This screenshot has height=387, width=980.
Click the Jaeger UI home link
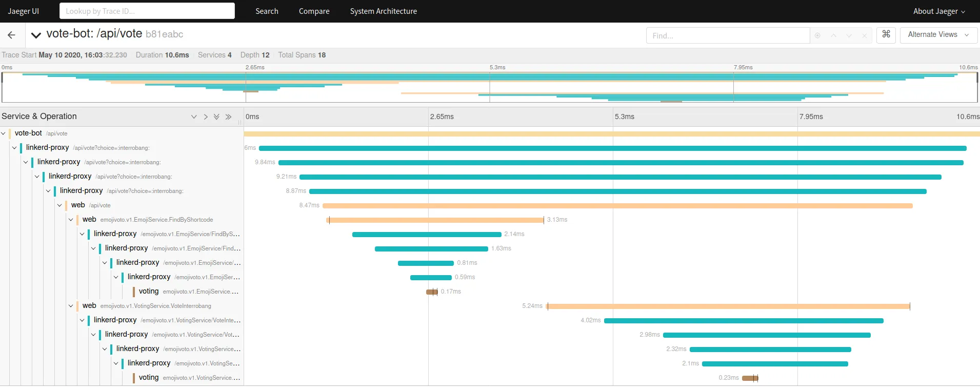(x=24, y=11)
